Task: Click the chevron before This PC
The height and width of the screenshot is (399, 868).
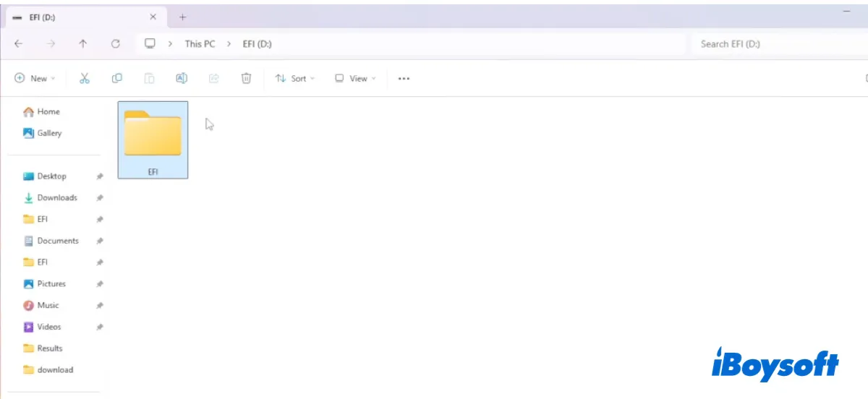Action: [170, 44]
